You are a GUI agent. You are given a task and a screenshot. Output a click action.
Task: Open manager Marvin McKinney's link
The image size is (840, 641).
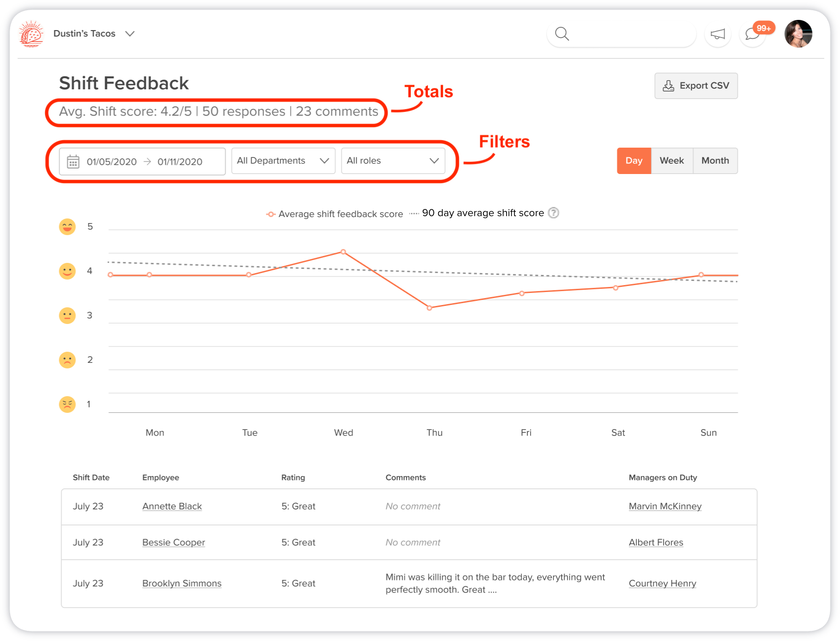[x=665, y=506]
